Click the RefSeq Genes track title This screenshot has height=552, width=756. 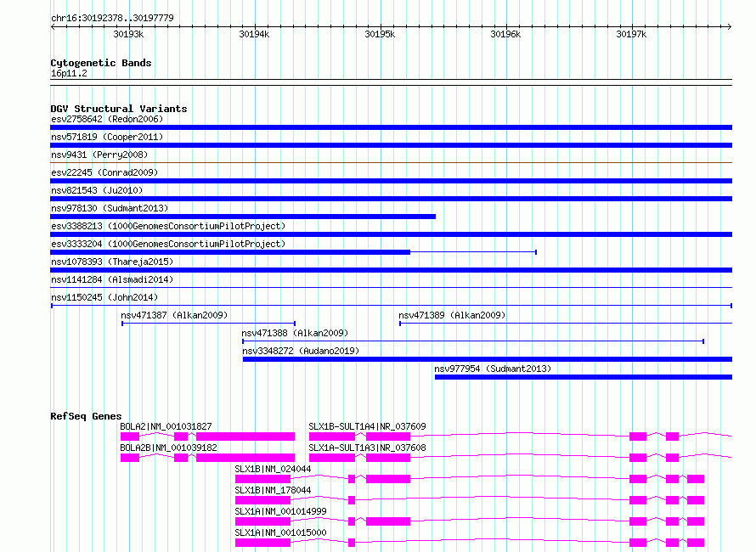click(x=86, y=416)
